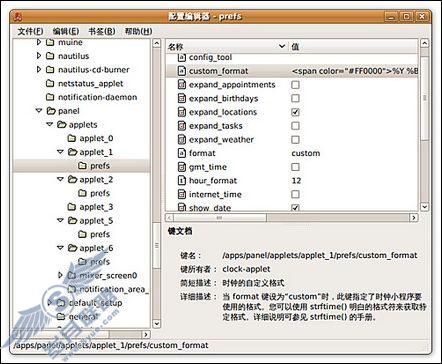Click the 值 column header
The image size is (442, 364).
coord(353,46)
